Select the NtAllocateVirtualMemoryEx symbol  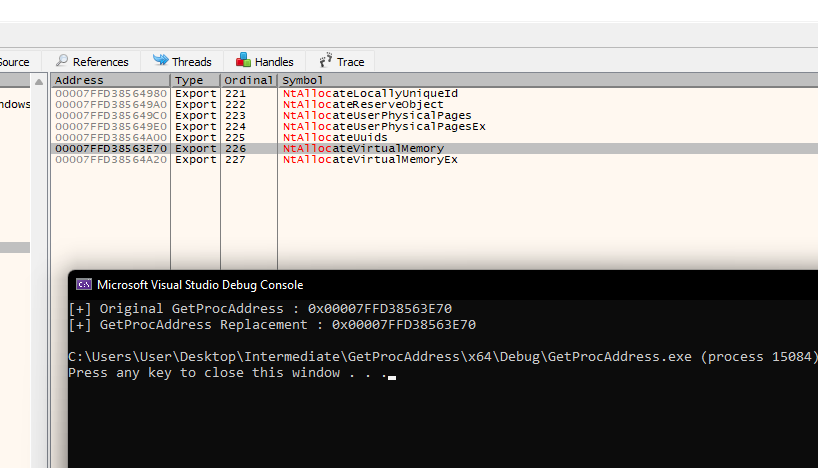click(370, 159)
